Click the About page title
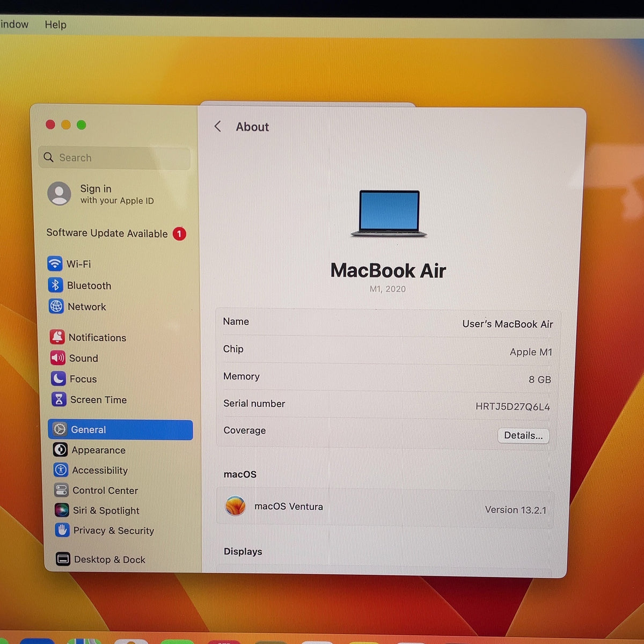Image resolution: width=644 pixels, height=644 pixels. (x=252, y=127)
